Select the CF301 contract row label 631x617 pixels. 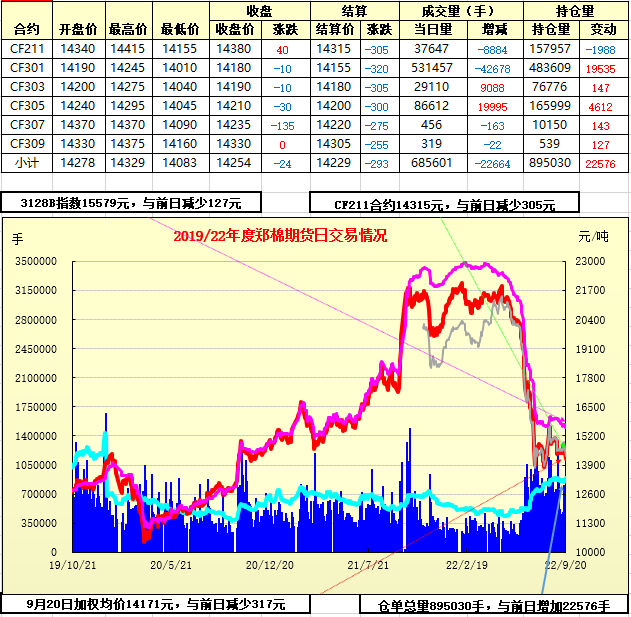click(x=27, y=68)
